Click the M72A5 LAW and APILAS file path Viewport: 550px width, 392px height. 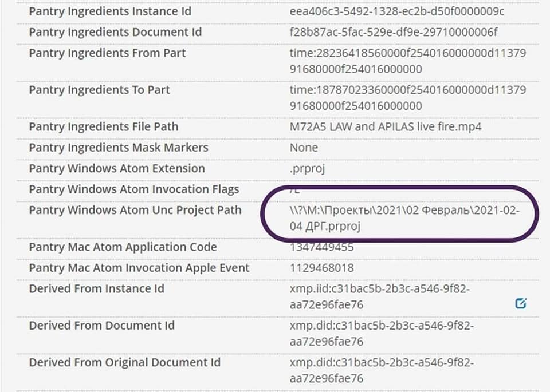pos(385,126)
